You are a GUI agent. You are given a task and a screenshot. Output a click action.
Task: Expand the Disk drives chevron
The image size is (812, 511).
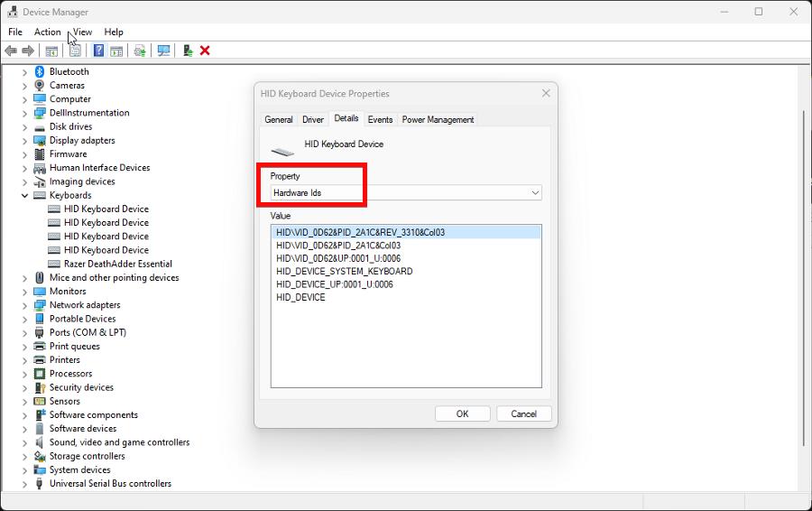coord(24,127)
